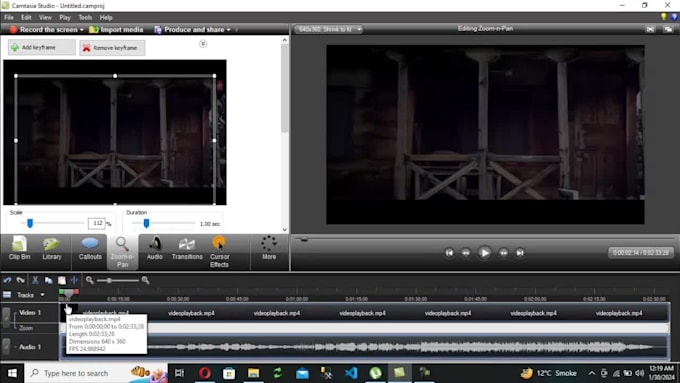Click the Redo icon in timeline toolbar
The image size is (680, 383).
(x=20, y=280)
